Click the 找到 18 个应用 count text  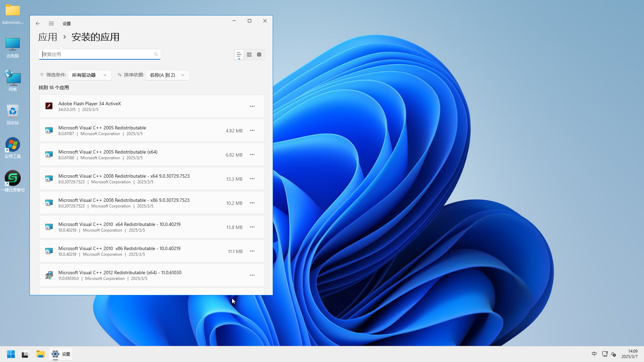(54, 87)
